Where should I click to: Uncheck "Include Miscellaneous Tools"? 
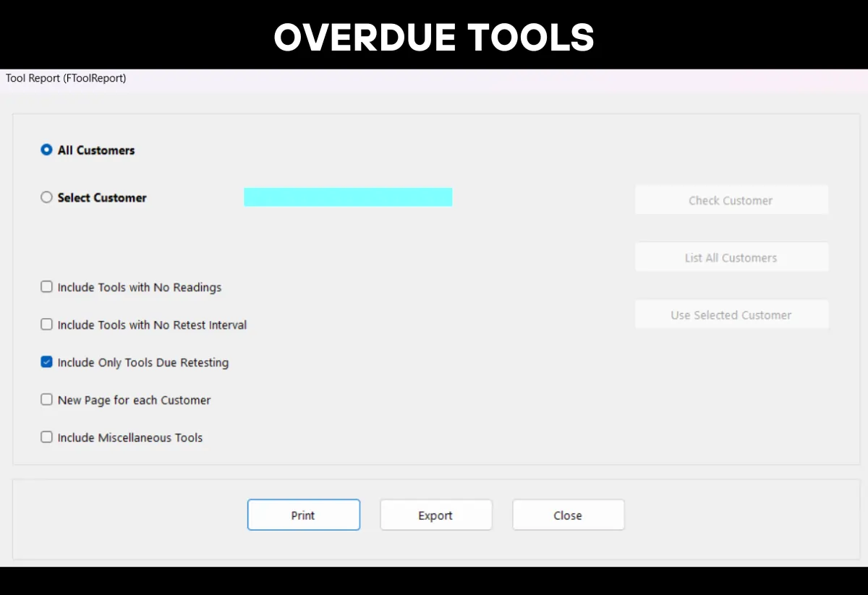click(46, 437)
